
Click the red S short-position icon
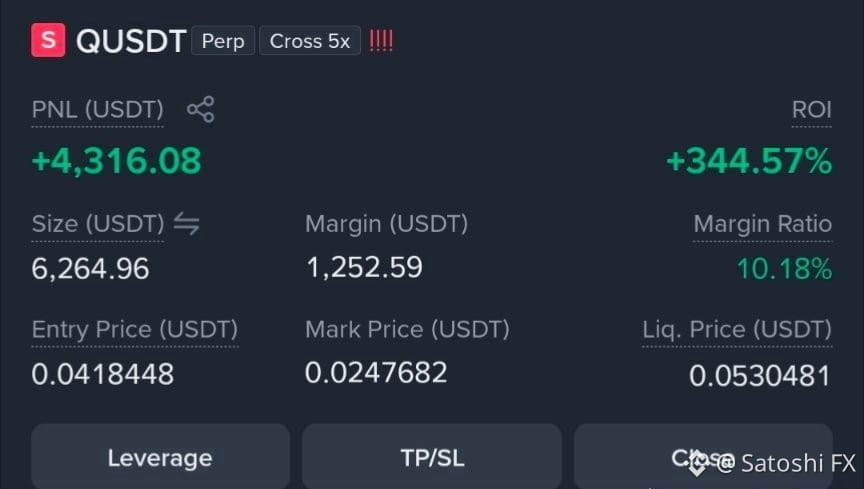(48, 40)
